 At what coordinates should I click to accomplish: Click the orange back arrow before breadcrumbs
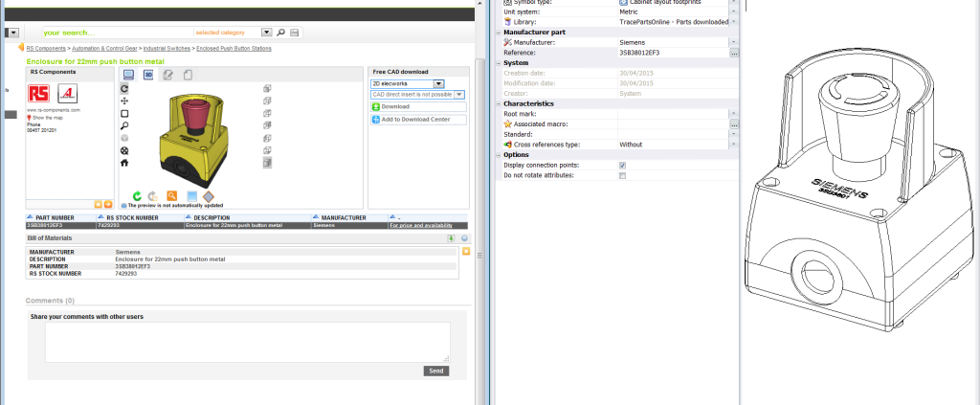pyautogui.click(x=21, y=48)
